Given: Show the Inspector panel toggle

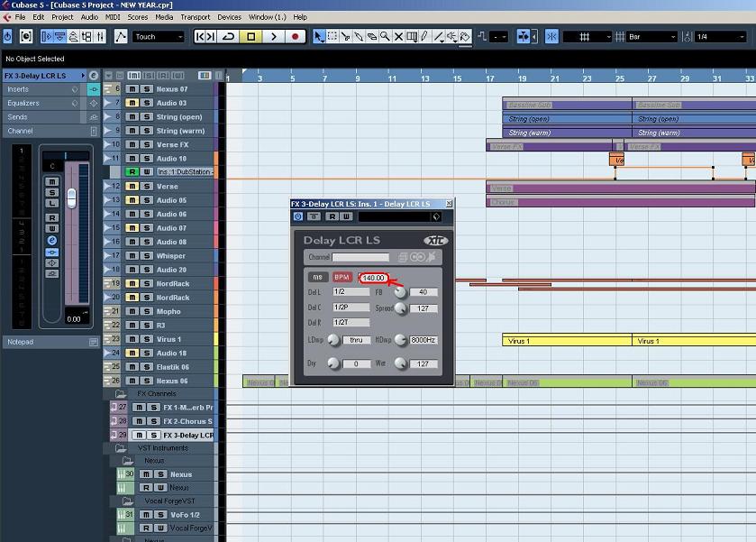Looking at the screenshot, I should 46,37.
